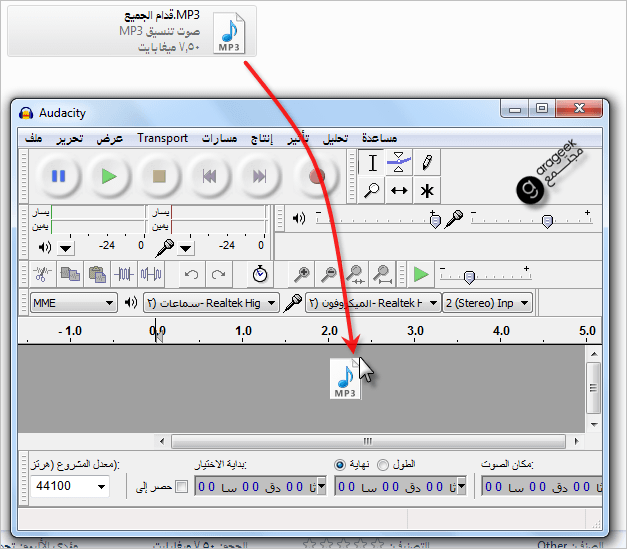This screenshot has width=627, height=549.
Task: Open the Help (مساعدة) menu
Action: click(x=379, y=138)
